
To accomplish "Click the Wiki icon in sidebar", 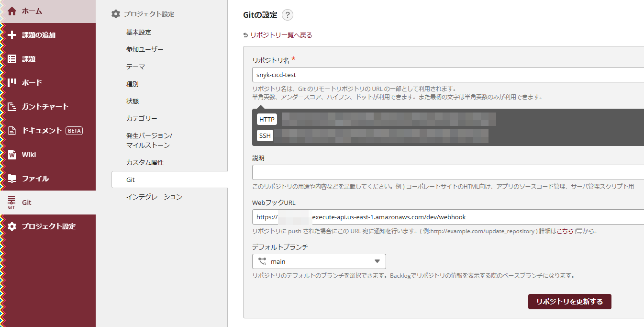I will click(x=11, y=154).
